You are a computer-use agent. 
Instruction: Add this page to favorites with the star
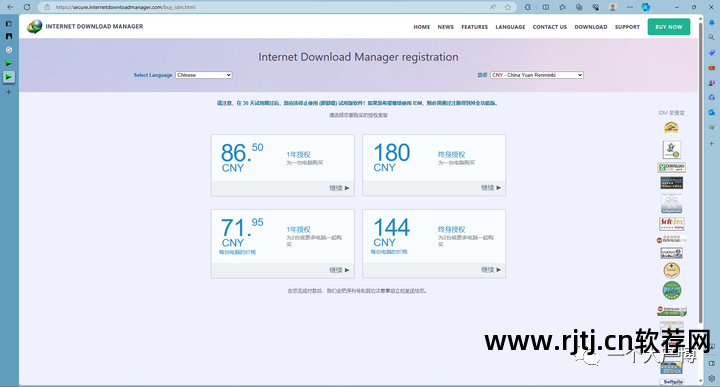(x=507, y=7)
